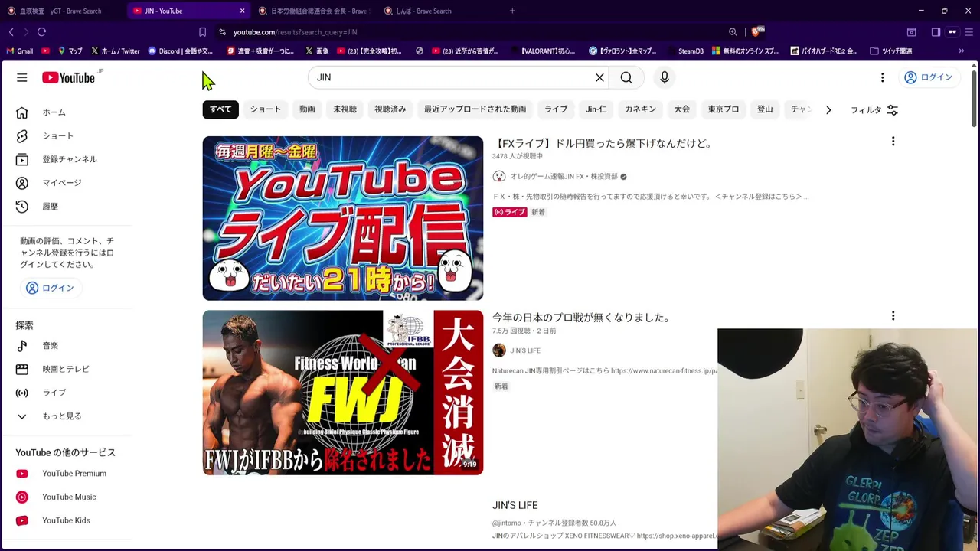Open 今年の日本のプロ戦が無くなりました title
The image size is (980, 551).
click(x=581, y=318)
